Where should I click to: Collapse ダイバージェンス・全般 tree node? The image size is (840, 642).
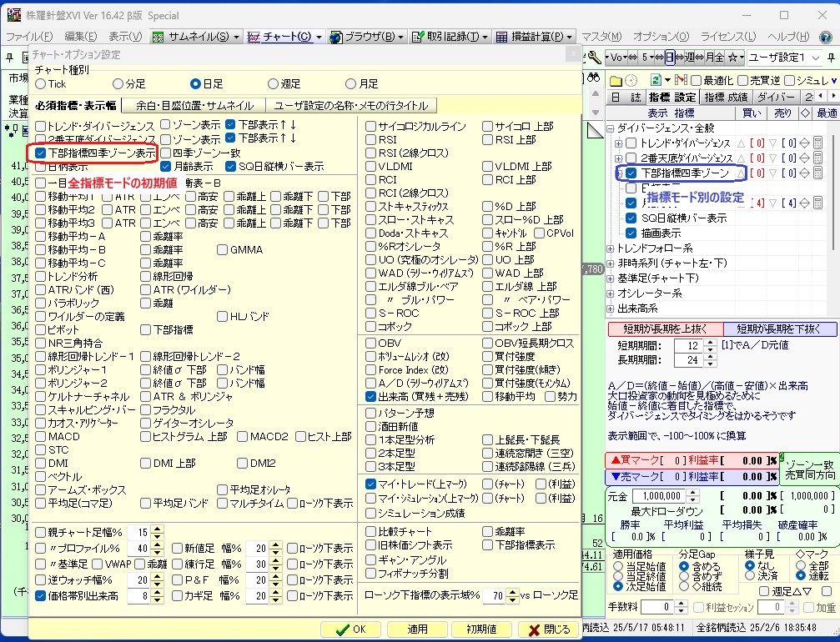pyautogui.click(x=610, y=128)
